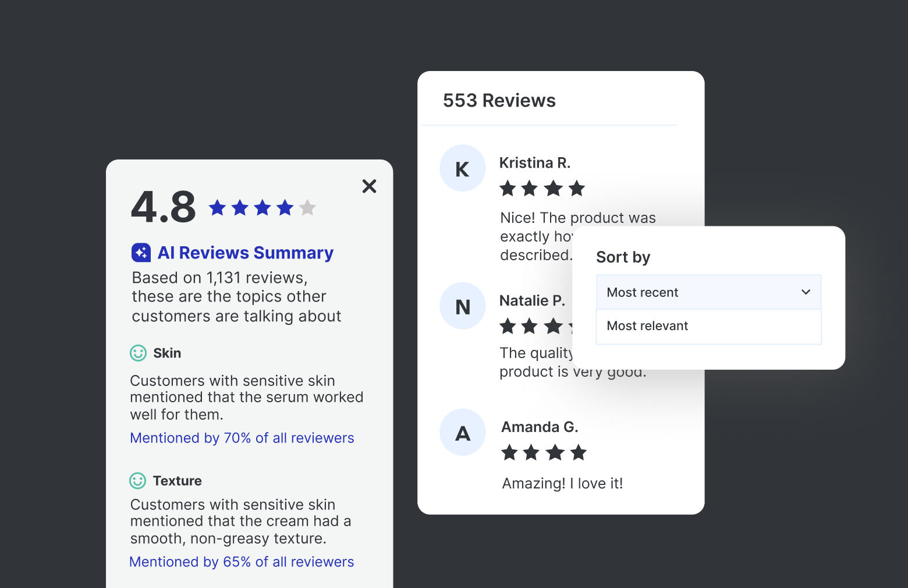This screenshot has height=588, width=908.
Task: Click Kristina R.'s avatar circle
Action: [463, 168]
